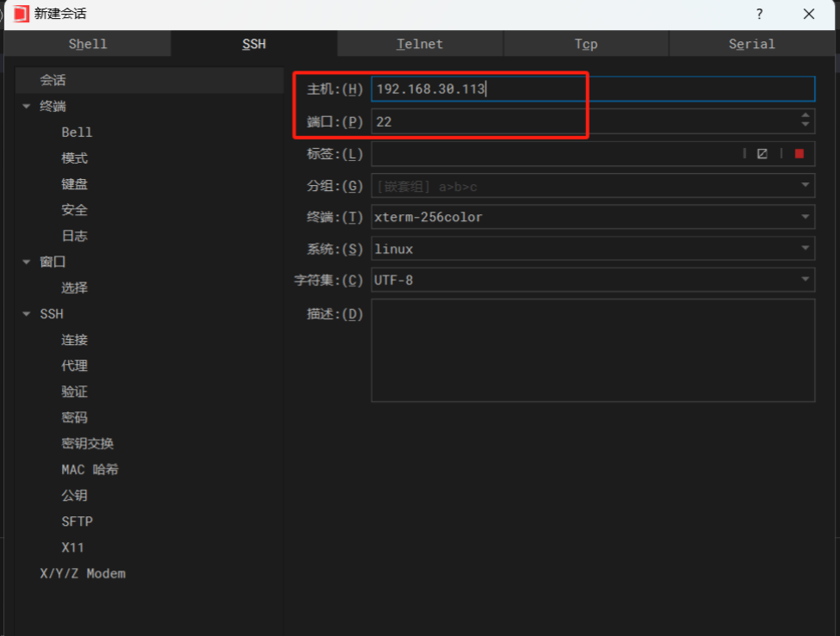
Task: Select 安全 in the settings tree
Action: 75,210
